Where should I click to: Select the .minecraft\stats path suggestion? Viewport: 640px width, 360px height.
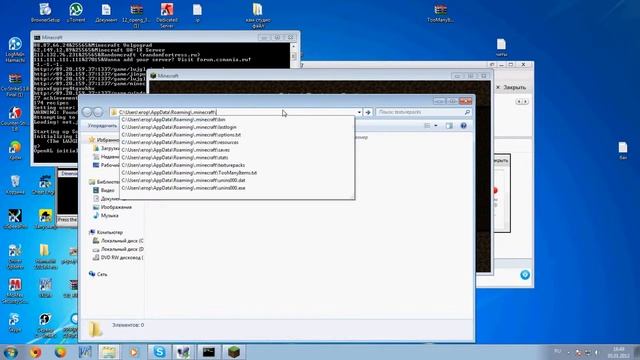pos(237,158)
